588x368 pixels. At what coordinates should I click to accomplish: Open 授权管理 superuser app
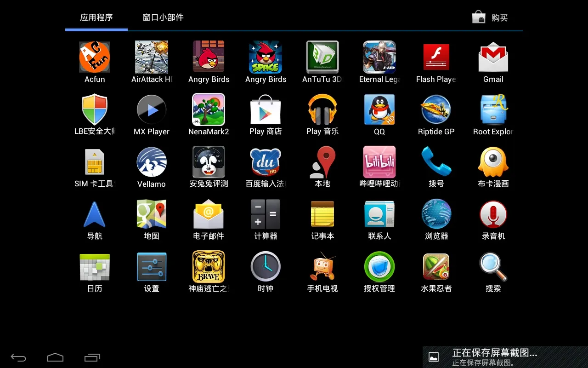point(379,267)
